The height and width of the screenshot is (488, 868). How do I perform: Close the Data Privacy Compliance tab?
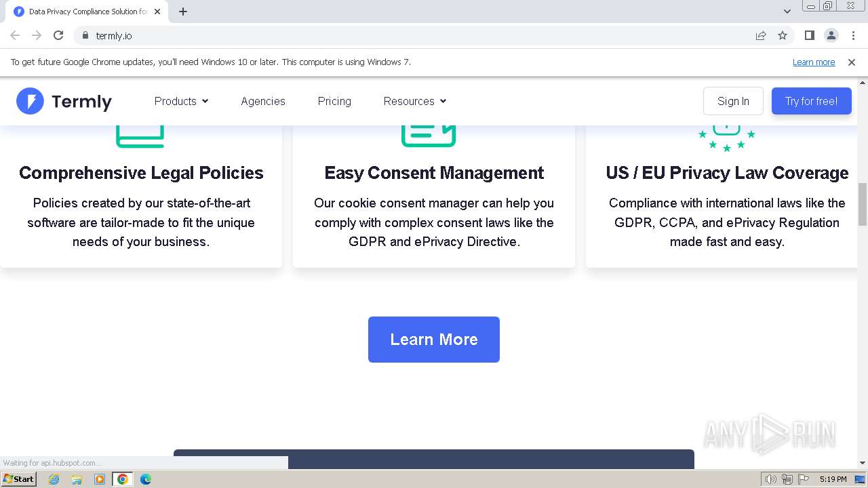coord(157,12)
